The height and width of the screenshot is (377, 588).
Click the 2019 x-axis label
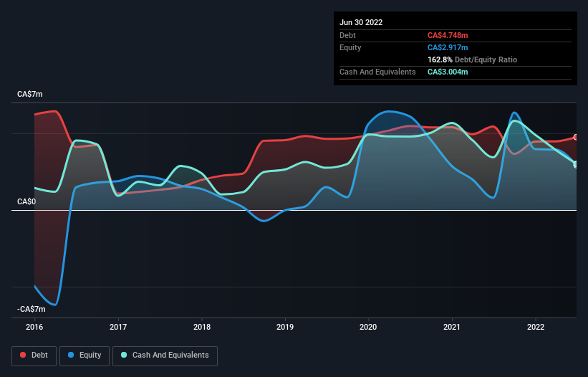285,327
